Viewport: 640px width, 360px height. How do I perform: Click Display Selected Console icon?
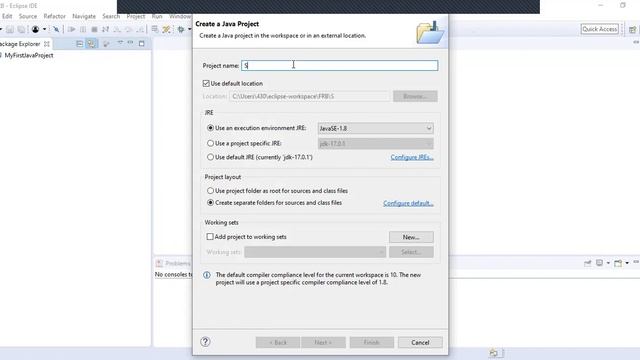click(599, 263)
